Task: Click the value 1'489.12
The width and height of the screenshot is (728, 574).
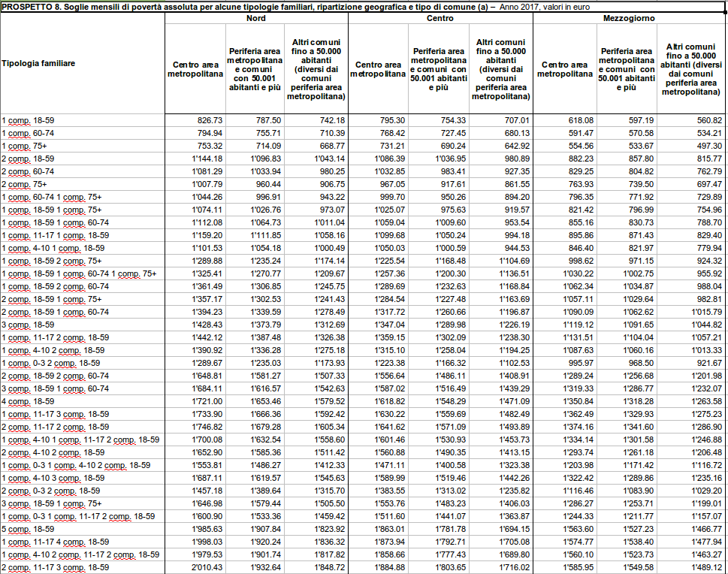Action: (x=707, y=567)
